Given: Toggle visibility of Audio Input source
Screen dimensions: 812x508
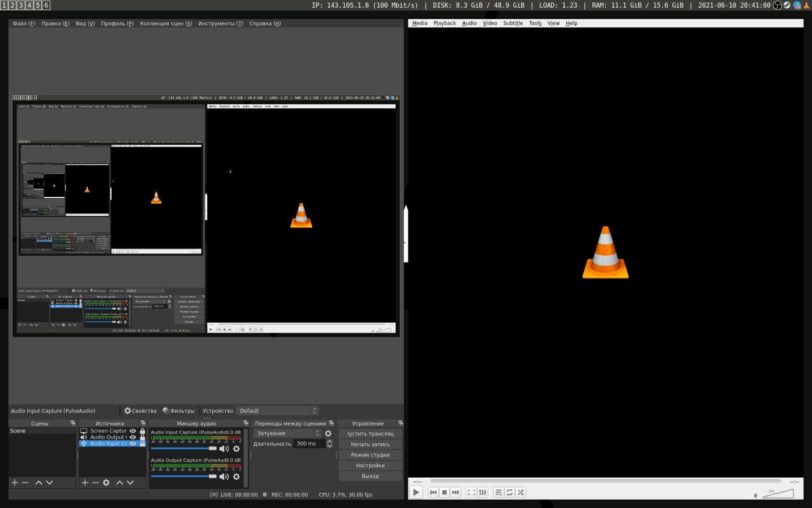Looking at the screenshot, I should (133, 444).
